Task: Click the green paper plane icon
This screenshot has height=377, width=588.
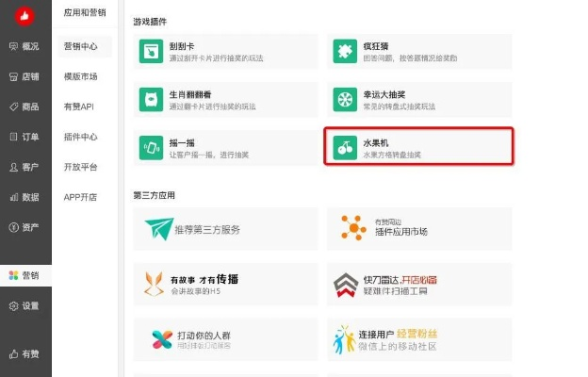Action: (159, 229)
